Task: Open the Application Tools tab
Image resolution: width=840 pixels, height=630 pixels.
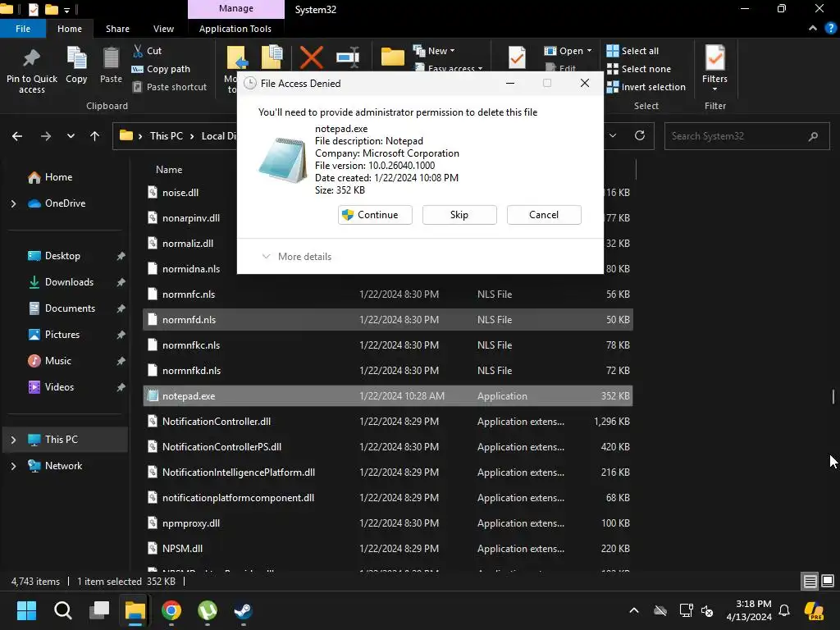Action: click(x=235, y=29)
